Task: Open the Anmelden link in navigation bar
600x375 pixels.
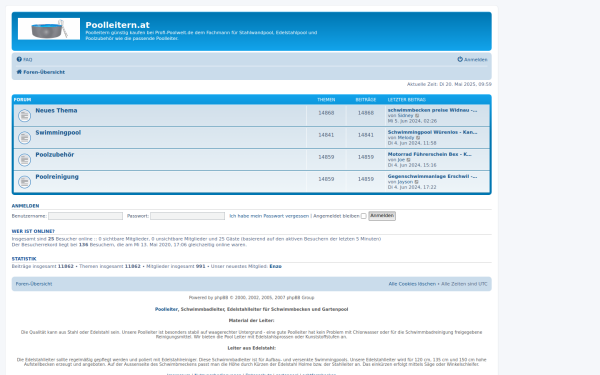Action: (476, 60)
